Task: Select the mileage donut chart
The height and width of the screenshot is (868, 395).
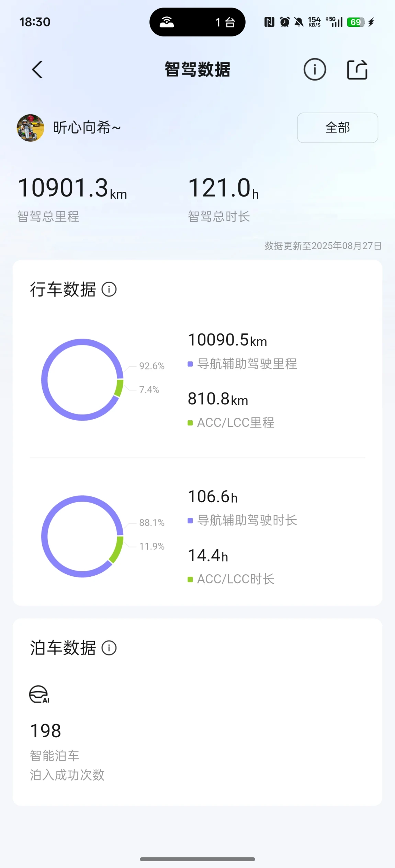Action: click(x=82, y=379)
